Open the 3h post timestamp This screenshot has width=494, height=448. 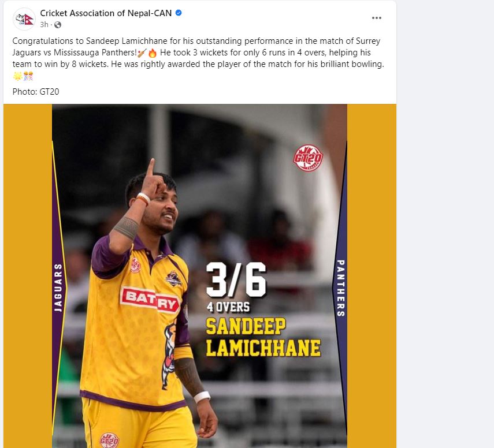(44, 25)
